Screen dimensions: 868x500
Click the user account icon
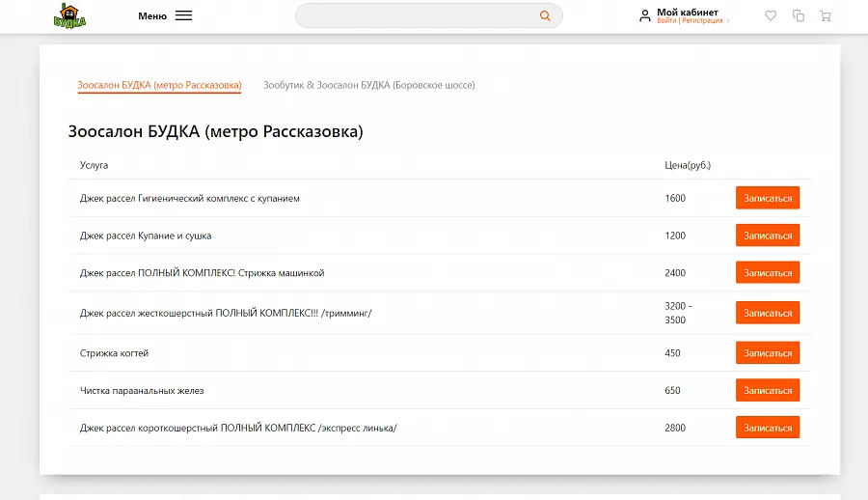click(644, 15)
